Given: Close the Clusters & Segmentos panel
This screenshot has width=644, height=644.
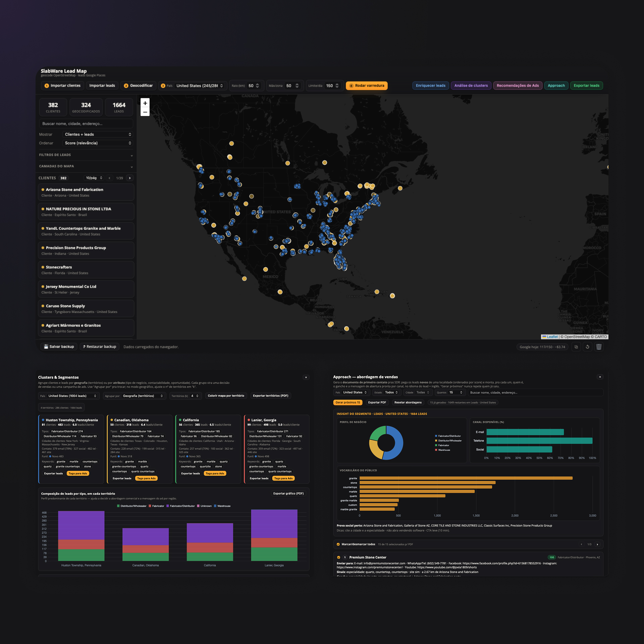Looking at the screenshot, I should tap(306, 377).
